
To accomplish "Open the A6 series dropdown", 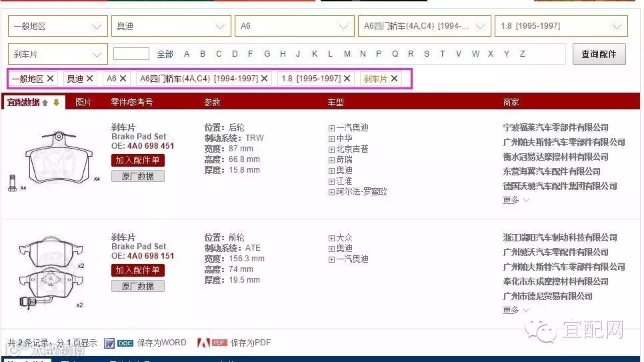I will (x=295, y=26).
